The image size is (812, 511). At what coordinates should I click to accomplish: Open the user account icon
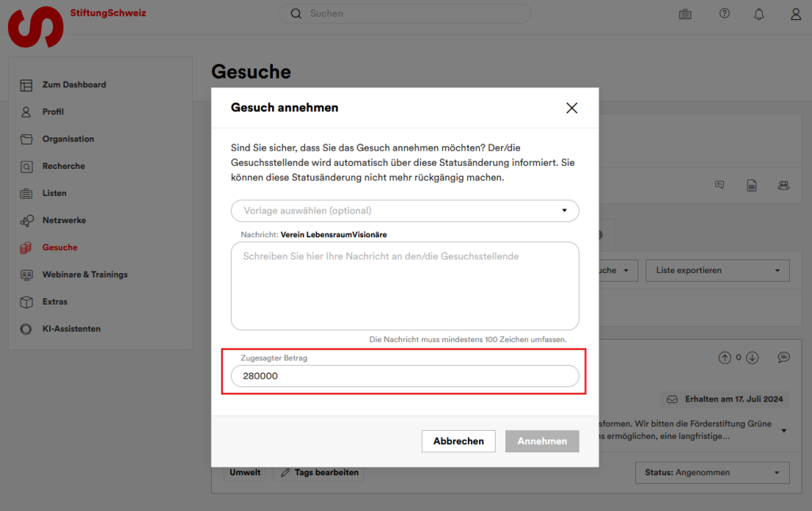click(x=795, y=14)
